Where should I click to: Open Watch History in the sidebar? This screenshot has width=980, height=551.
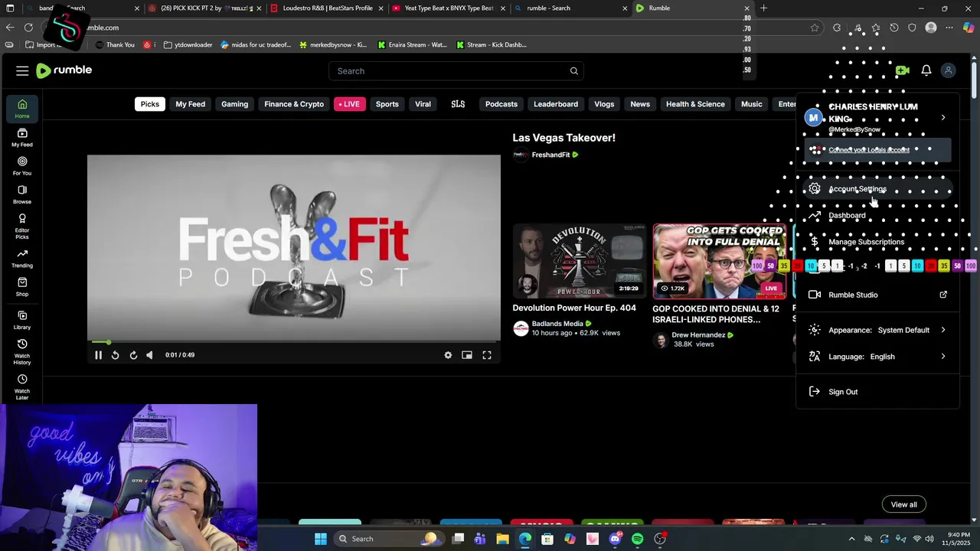pyautogui.click(x=22, y=352)
